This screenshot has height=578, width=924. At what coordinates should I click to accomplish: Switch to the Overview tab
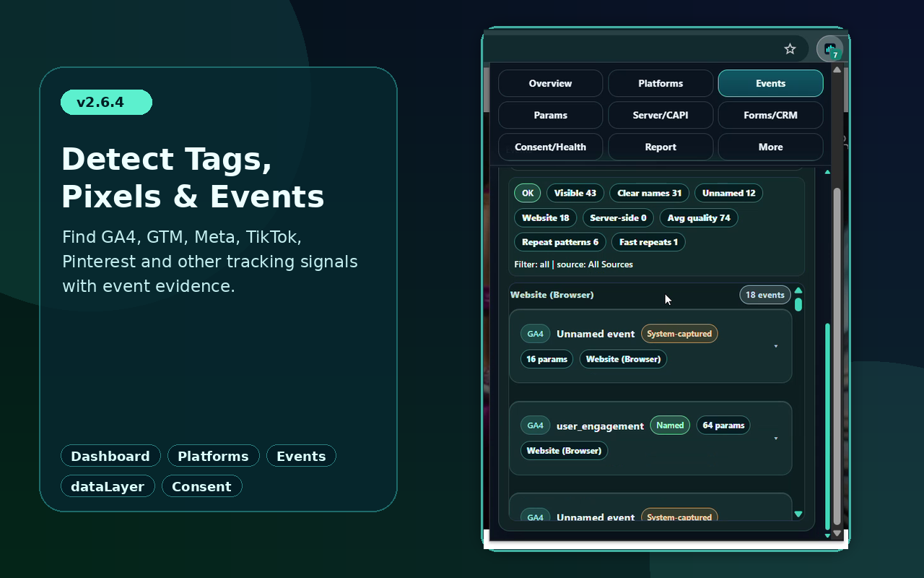(550, 83)
